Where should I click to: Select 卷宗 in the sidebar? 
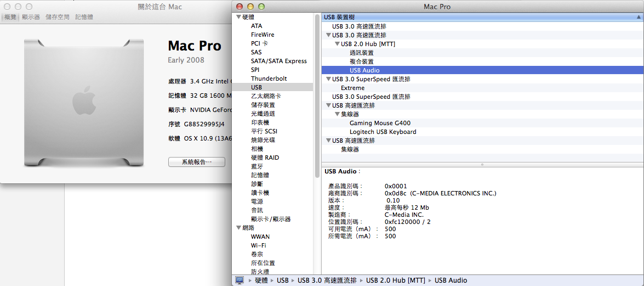[257, 254]
